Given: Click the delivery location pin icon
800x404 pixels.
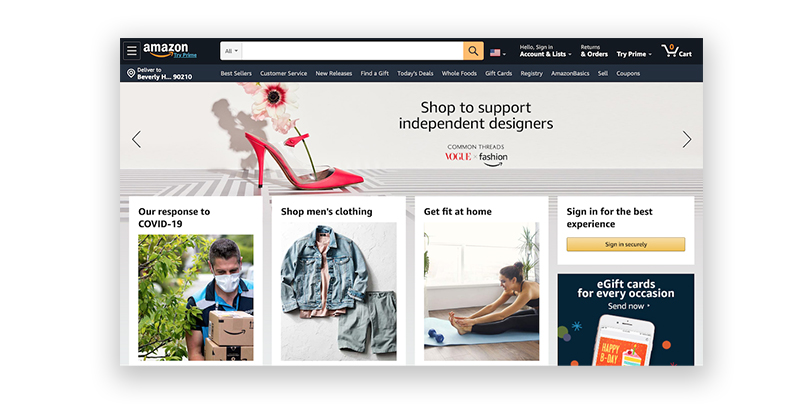Looking at the screenshot, I should (x=131, y=73).
